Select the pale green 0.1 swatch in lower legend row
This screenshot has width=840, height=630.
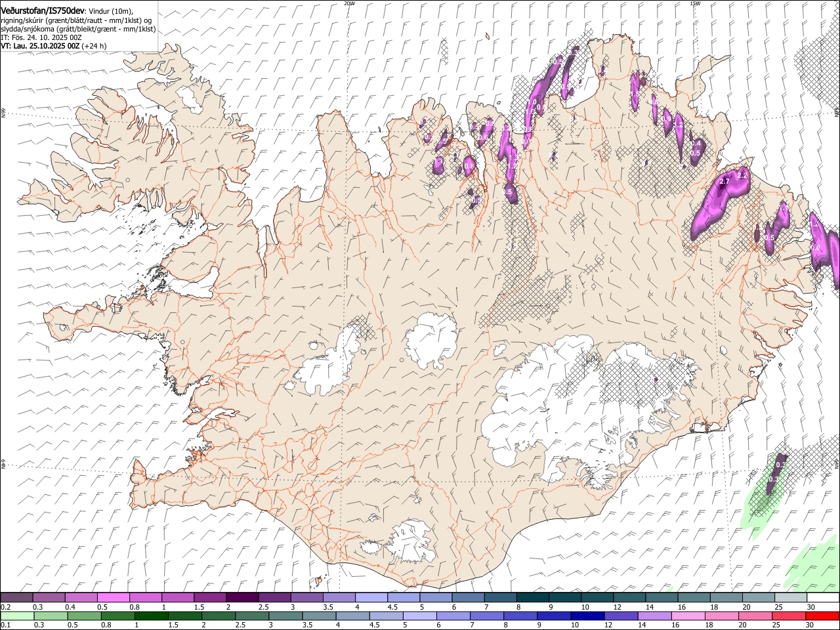[17, 616]
